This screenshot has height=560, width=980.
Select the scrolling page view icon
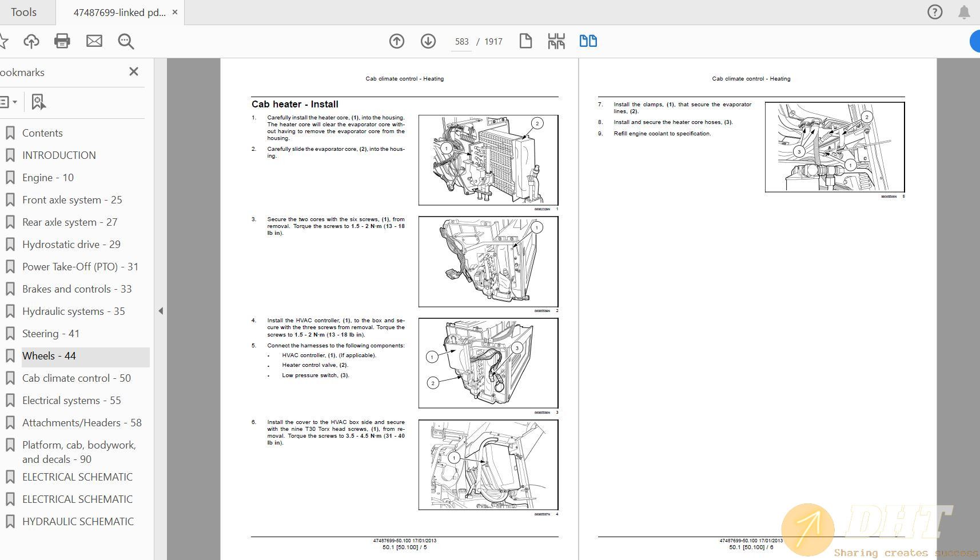[x=556, y=41]
